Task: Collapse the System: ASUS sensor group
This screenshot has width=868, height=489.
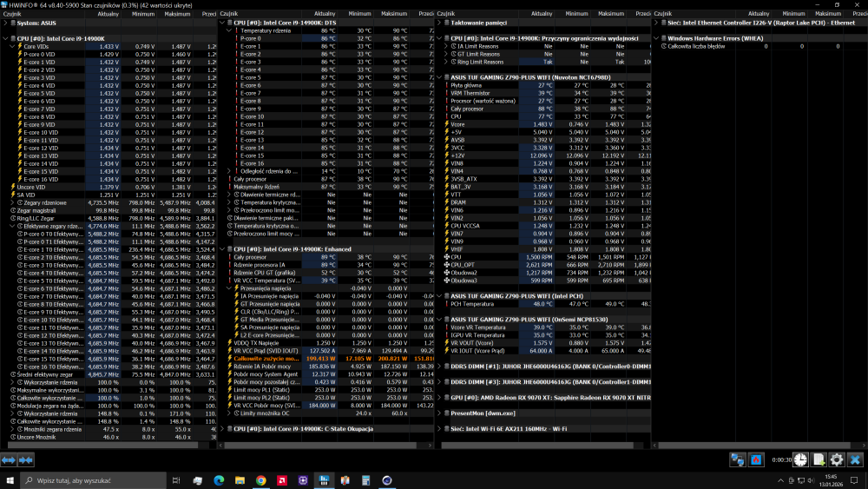Action: pyautogui.click(x=4, y=23)
